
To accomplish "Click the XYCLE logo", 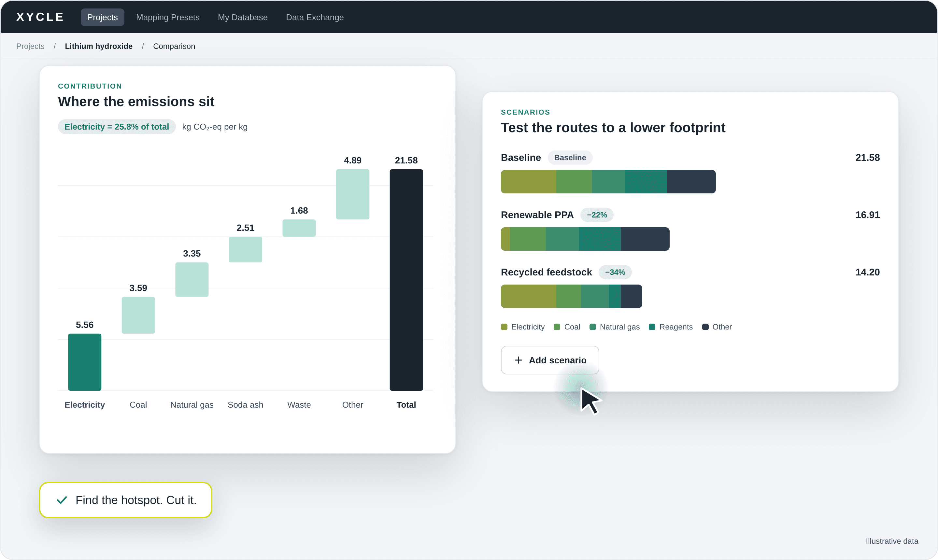I will click(x=40, y=17).
